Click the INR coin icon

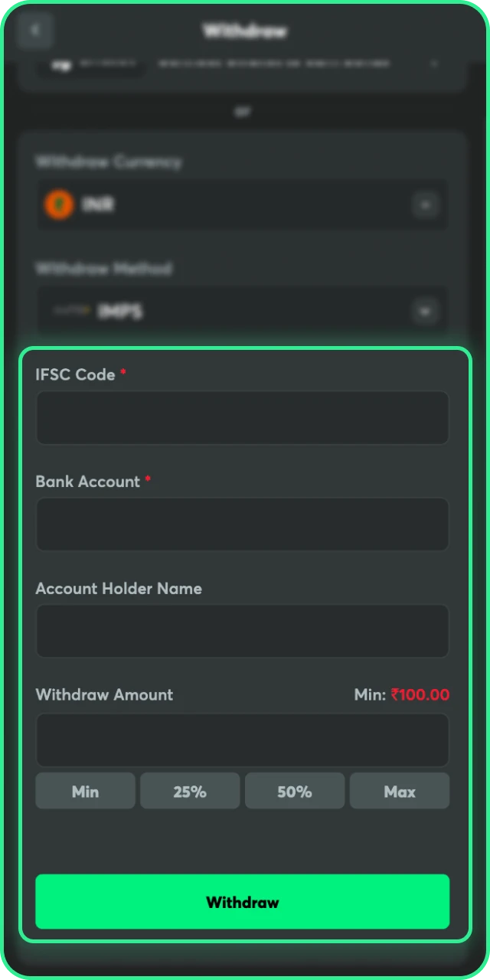(60, 204)
